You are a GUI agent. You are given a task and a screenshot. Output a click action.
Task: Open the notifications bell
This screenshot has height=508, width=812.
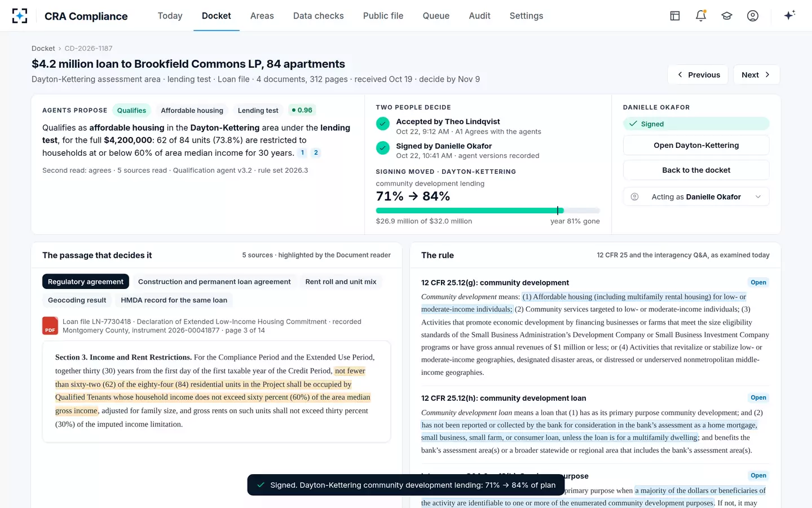[x=701, y=16]
